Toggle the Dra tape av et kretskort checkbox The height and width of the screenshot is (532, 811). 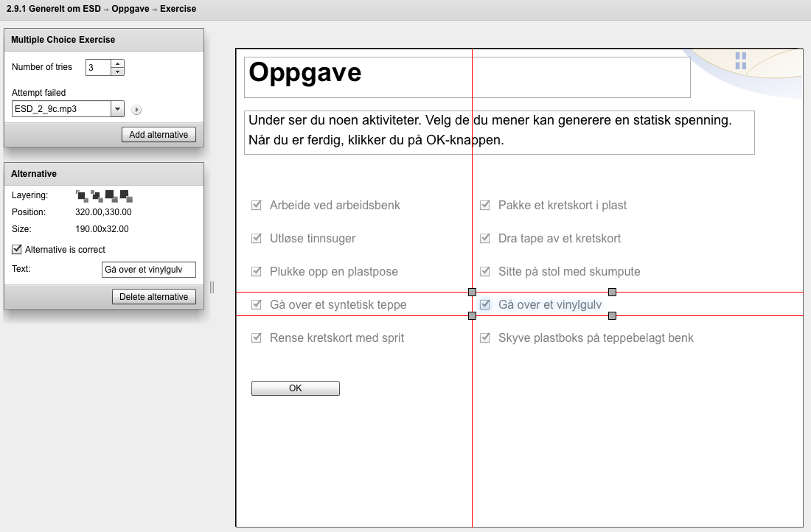[485, 238]
